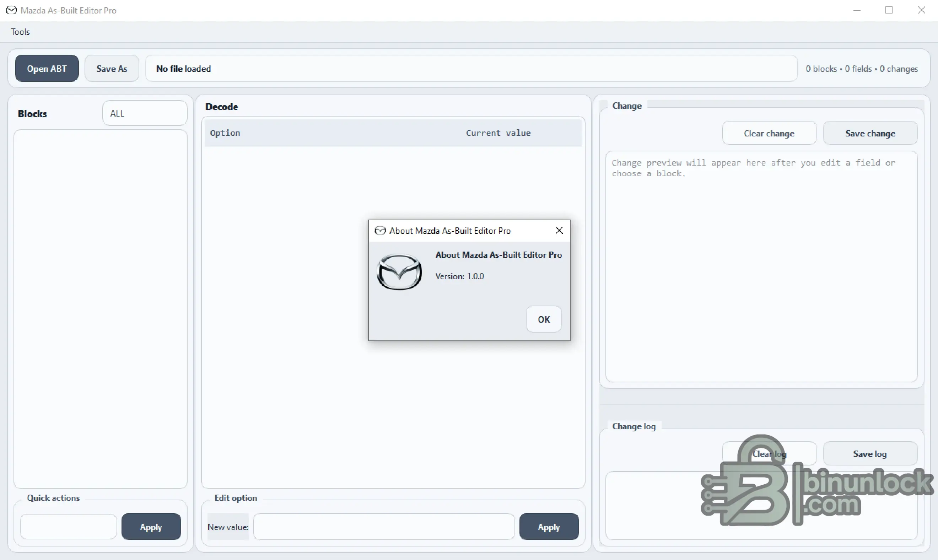The height and width of the screenshot is (560, 938).
Task: Open the ALL blocks filter dropdown
Action: tap(145, 113)
